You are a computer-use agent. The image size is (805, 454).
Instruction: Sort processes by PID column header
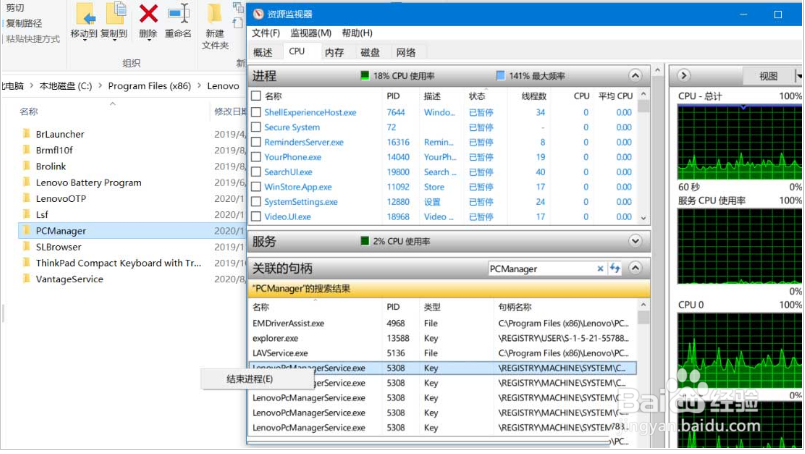tap(393, 96)
